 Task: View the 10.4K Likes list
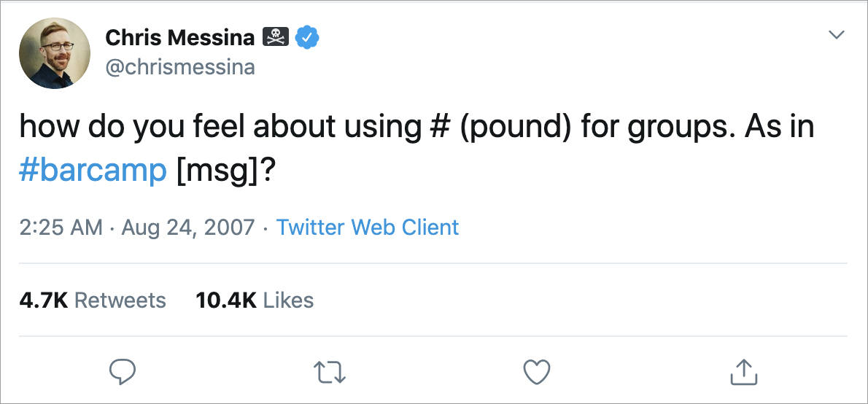[255, 300]
